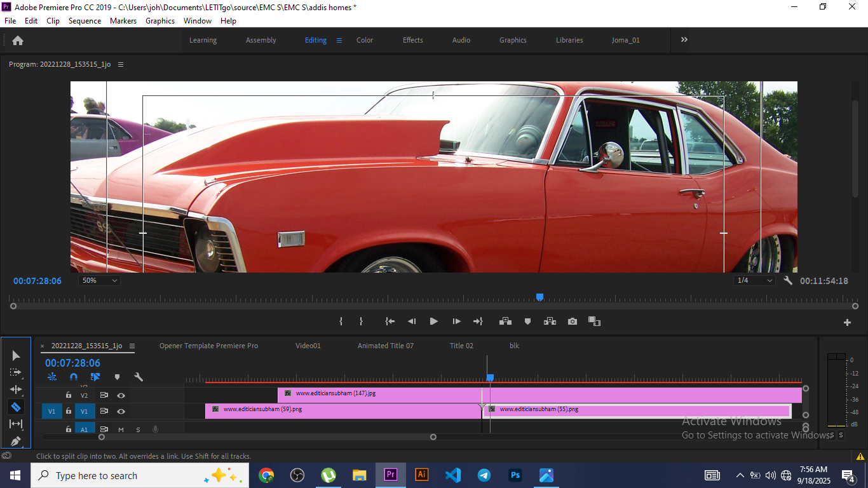Image resolution: width=868 pixels, height=488 pixels.
Task: Select the Slip tool
Action: point(16,424)
